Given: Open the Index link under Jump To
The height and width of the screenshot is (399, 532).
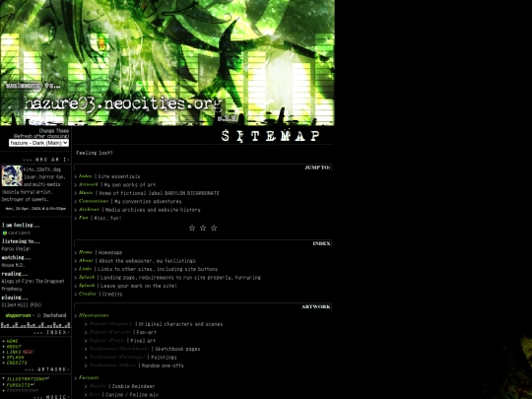Looking at the screenshot, I should pos(85,176).
